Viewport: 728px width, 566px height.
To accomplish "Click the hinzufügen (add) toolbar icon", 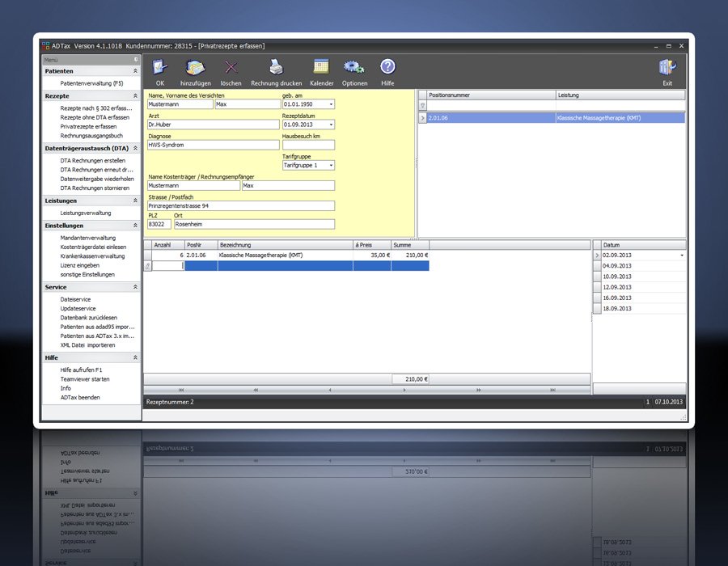I will [x=196, y=68].
